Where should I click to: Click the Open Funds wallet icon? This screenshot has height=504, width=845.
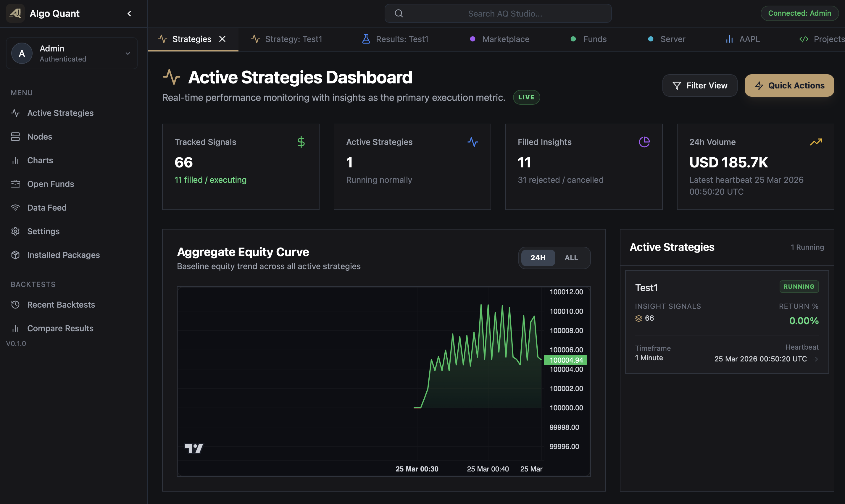(x=15, y=184)
